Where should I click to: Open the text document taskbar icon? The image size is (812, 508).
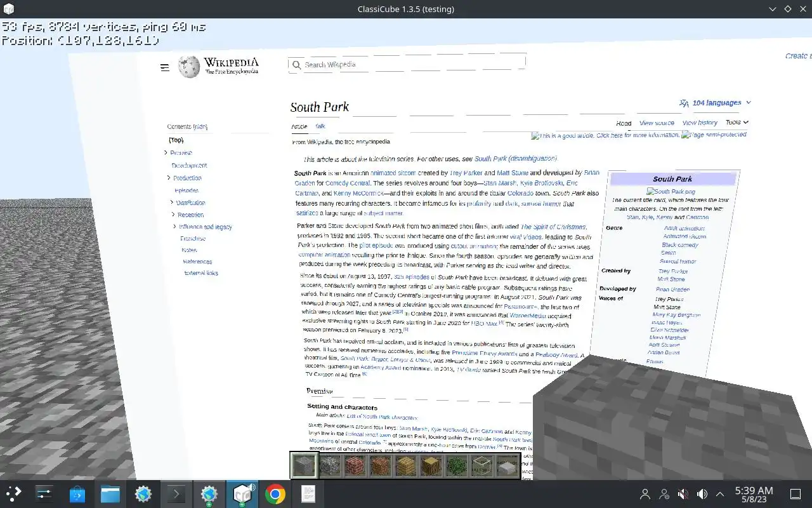(x=308, y=493)
